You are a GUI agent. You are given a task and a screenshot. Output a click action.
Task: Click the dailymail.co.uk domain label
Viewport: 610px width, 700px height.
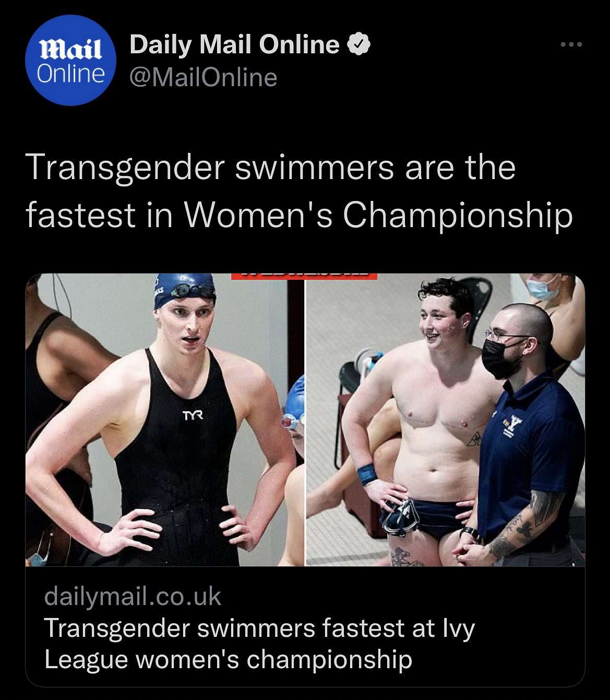point(133,596)
